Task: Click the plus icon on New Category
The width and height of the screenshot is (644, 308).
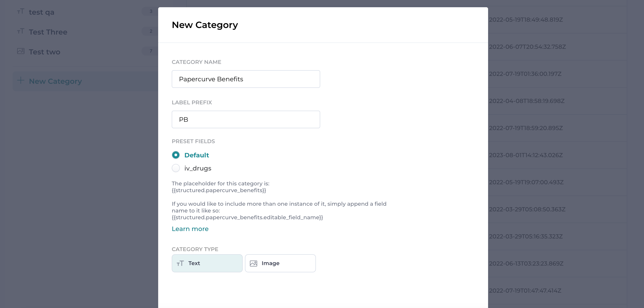Action: pos(21,80)
